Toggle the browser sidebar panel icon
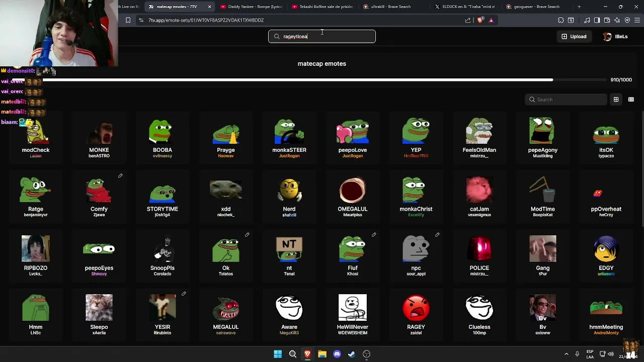This screenshot has width=644, height=362. (x=597, y=20)
